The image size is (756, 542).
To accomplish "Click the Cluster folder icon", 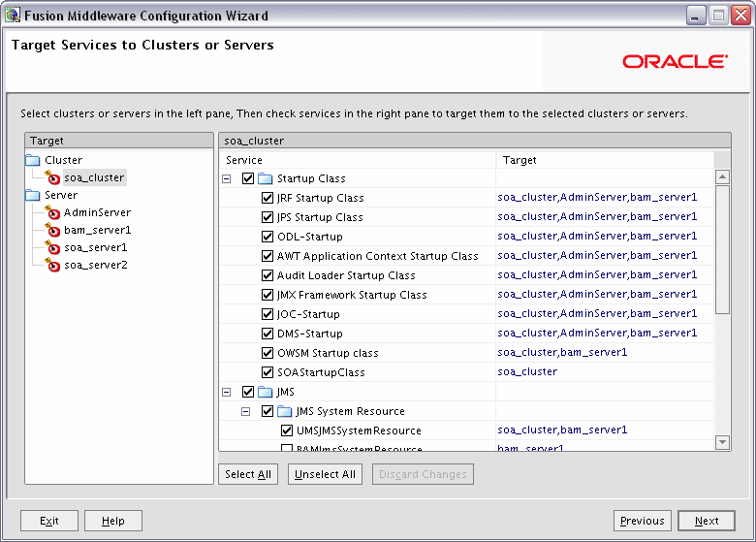I will [33, 160].
